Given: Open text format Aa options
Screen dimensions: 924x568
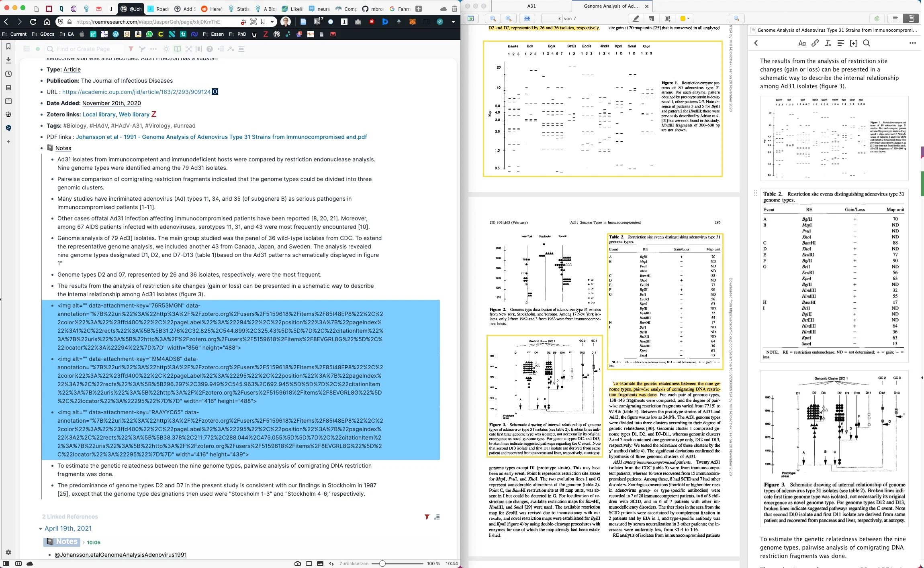Looking at the screenshot, I should [802, 43].
